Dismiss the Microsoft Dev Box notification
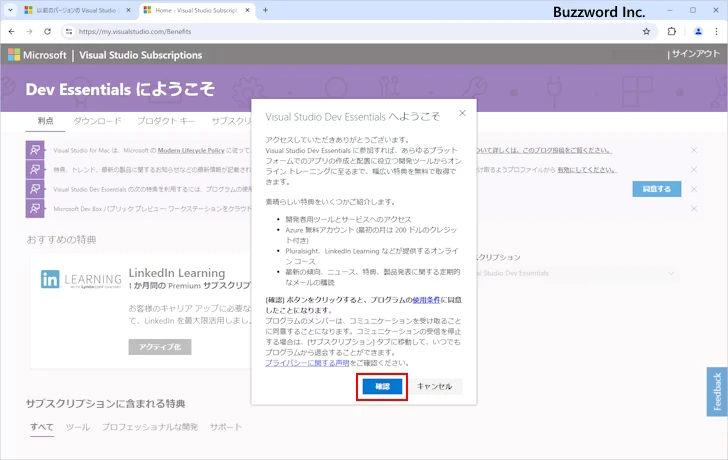This screenshot has height=460, width=728. point(694,208)
